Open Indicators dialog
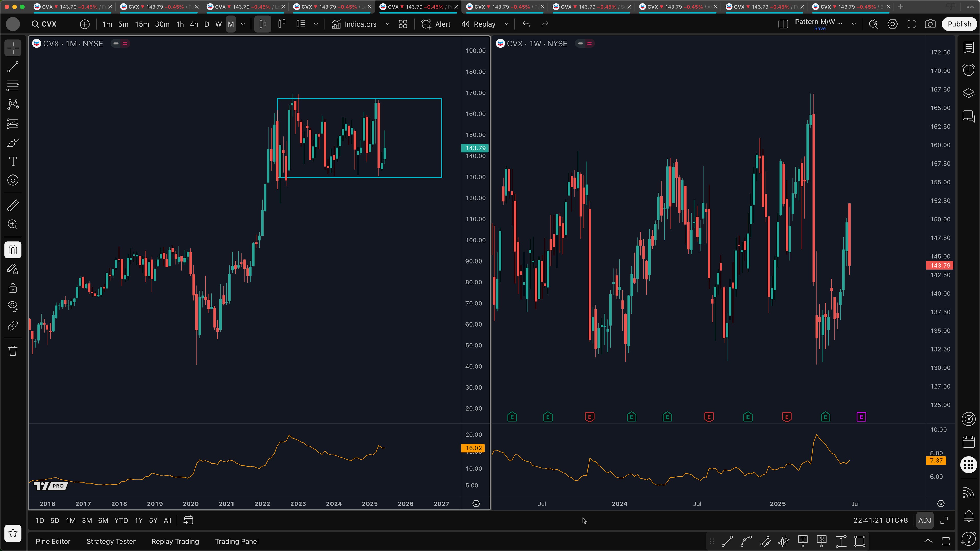The height and width of the screenshot is (551, 980). [354, 24]
